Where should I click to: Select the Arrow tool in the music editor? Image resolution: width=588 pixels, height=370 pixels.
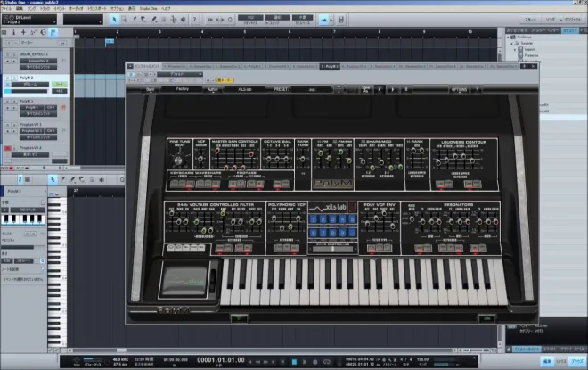[x=53, y=180]
